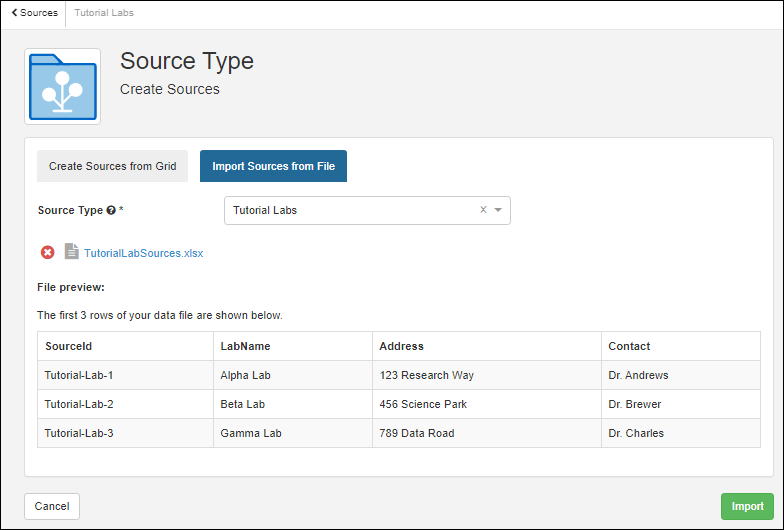784x530 pixels.
Task: Open the TutorialLabSources.xlsx file link
Action: 143,253
